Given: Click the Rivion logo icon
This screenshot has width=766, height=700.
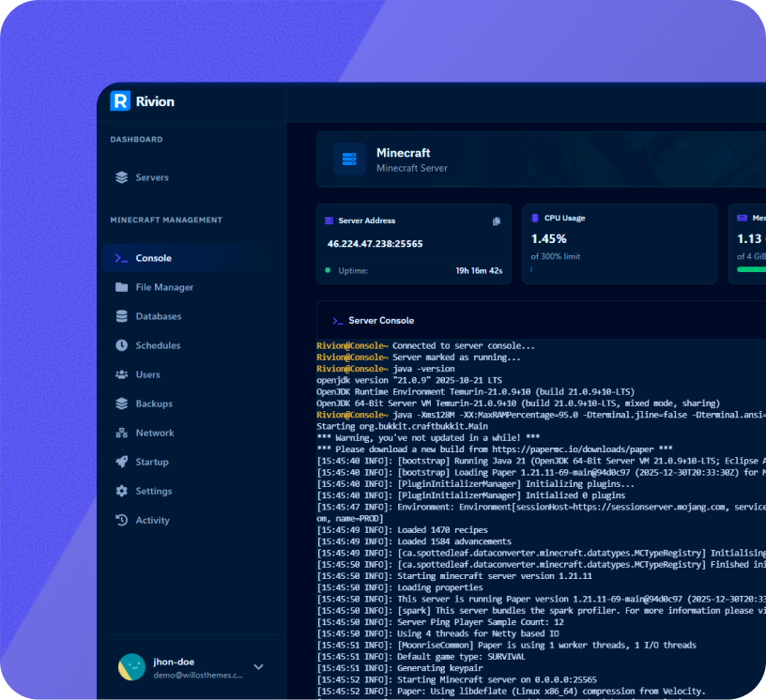Looking at the screenshot, I should click(120, 101).
